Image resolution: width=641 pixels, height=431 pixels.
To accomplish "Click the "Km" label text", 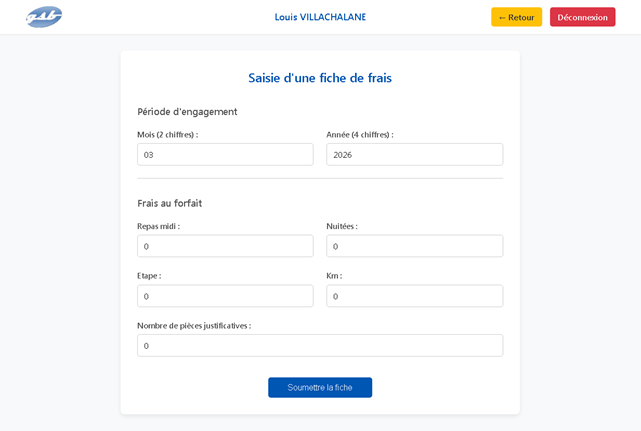I will (334, 276).
